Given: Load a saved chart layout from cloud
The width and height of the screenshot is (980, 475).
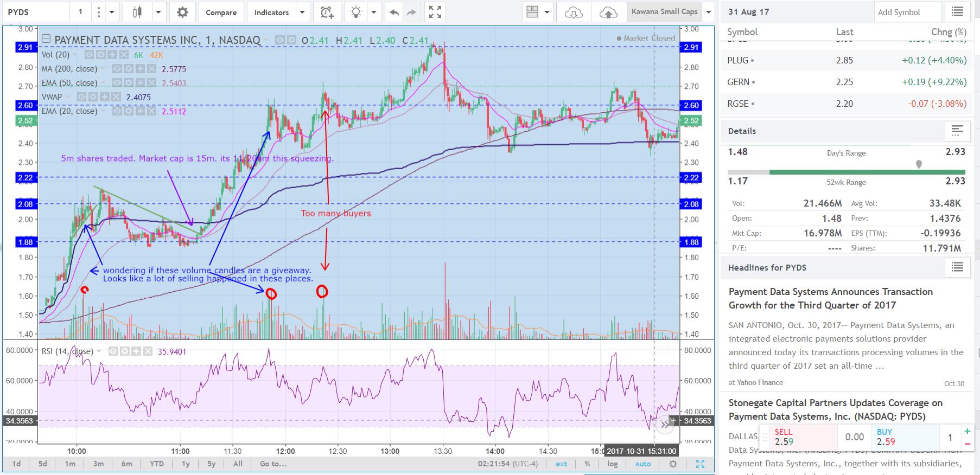Looking at the screenshot, I should point(574,12).
